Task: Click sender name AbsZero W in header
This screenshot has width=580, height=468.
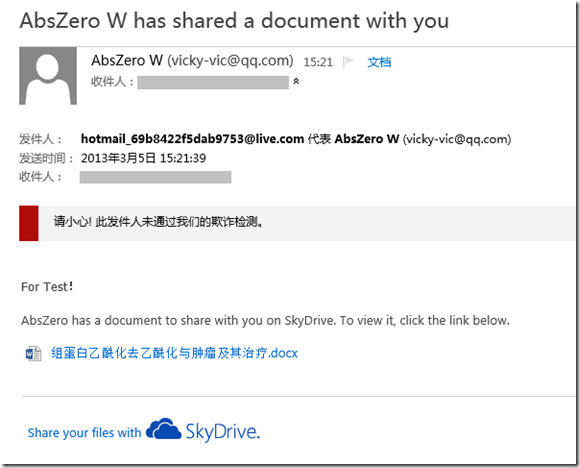Action: pos(127,60)
